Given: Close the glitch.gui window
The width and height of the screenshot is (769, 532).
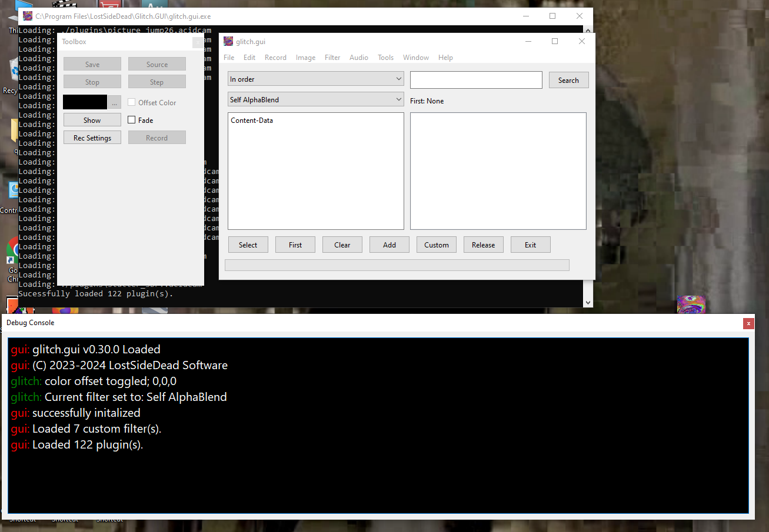Looking at the screenshot, I should click(x=582, y=41).
